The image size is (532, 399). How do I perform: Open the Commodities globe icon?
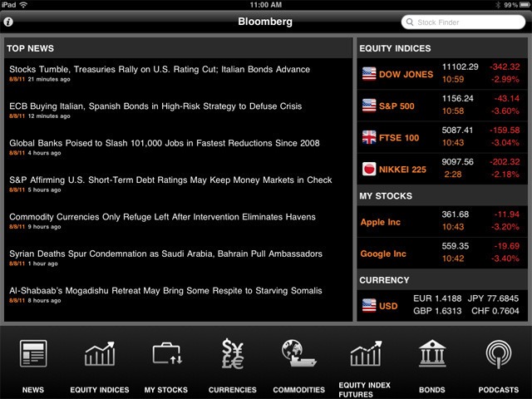[x=298, y=356]
